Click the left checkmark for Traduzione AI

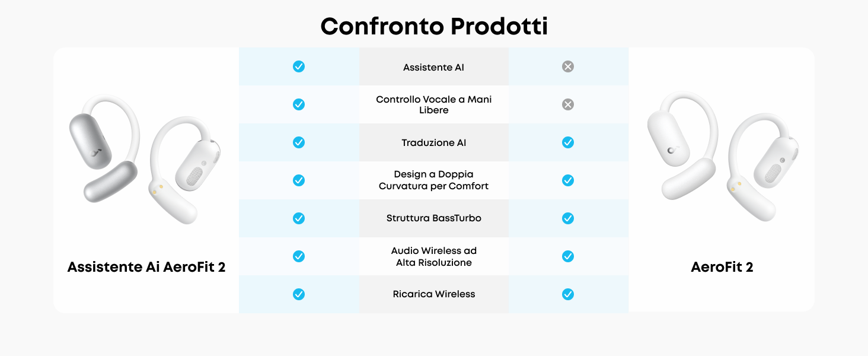[x=299, y=142]
